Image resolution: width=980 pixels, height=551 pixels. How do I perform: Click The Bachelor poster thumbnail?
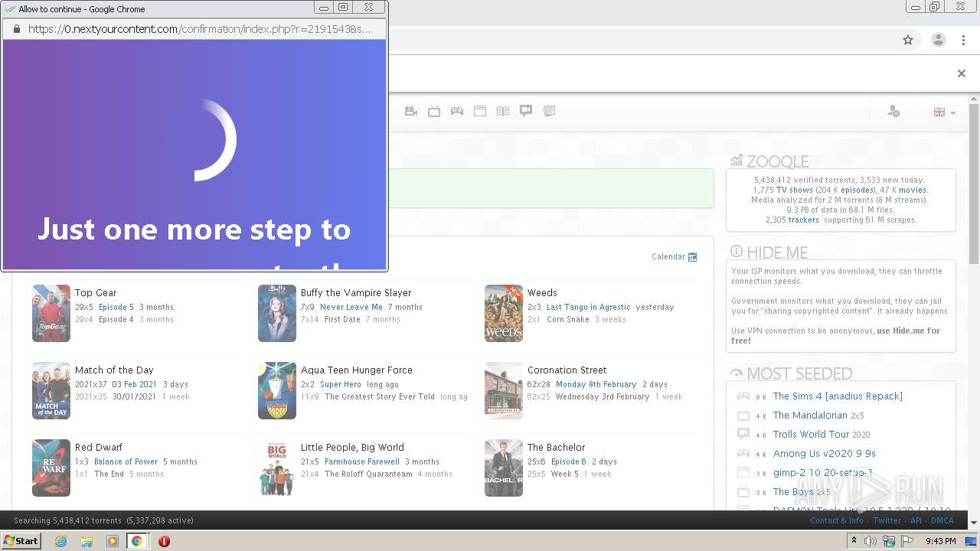pyautogui.click(x=504, y=468)
